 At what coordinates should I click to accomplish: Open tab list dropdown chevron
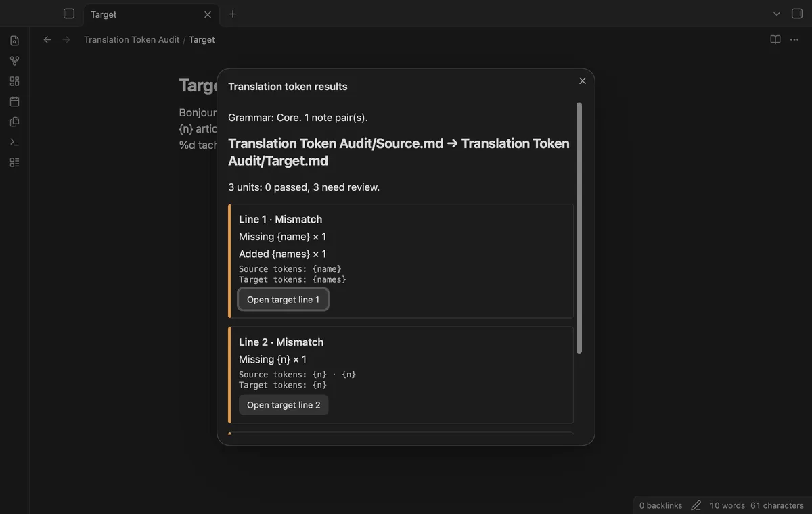click(777, 14)
